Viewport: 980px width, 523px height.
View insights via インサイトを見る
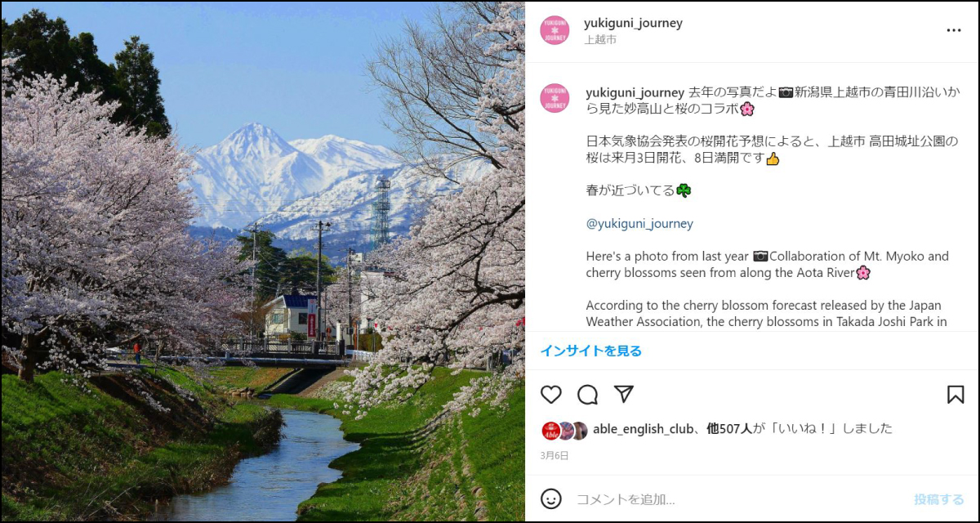pyautogui.click(x=590, y=351)
